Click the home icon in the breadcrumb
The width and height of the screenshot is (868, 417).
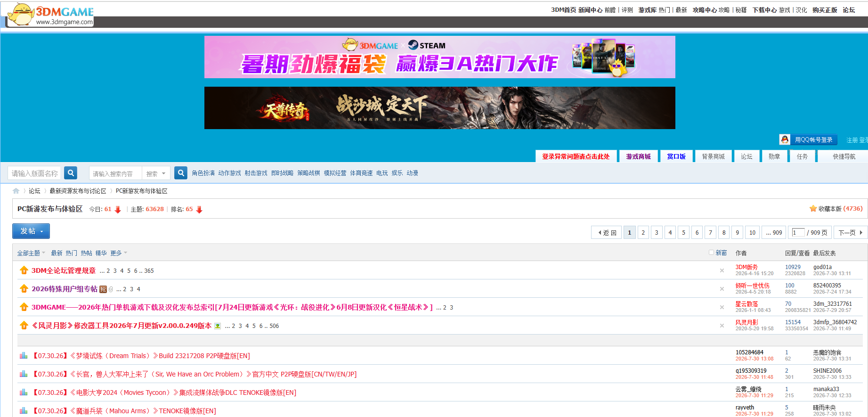click(16, 191)
